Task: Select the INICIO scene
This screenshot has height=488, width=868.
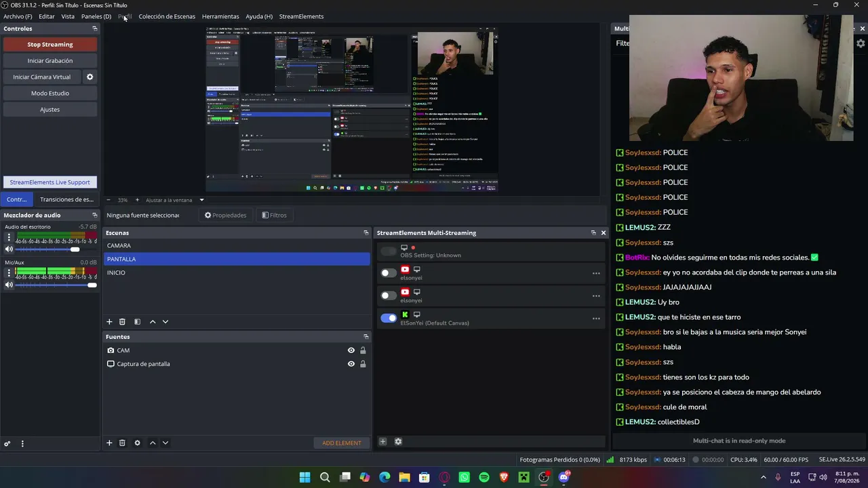Action: point(237,272)
